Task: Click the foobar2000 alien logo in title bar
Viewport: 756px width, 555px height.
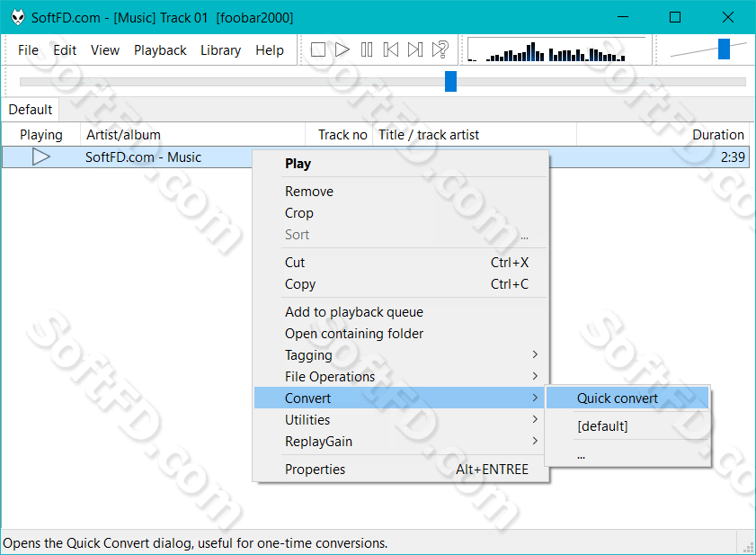Action: [18, 17]
